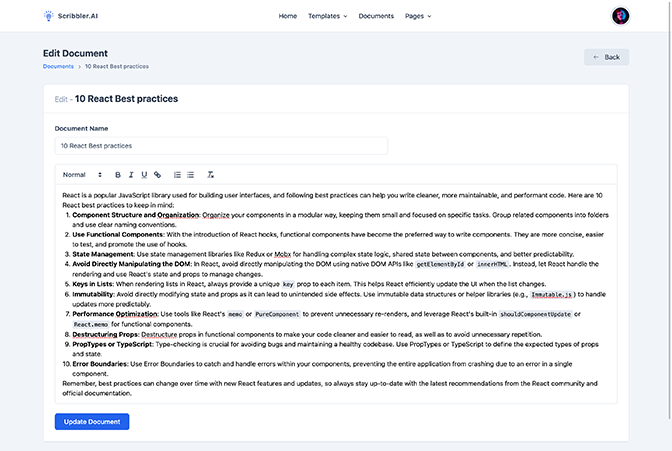Viewport: 672px width, 451px height.
Task: Open the user avatar profile menu
Action: (620, 16)
